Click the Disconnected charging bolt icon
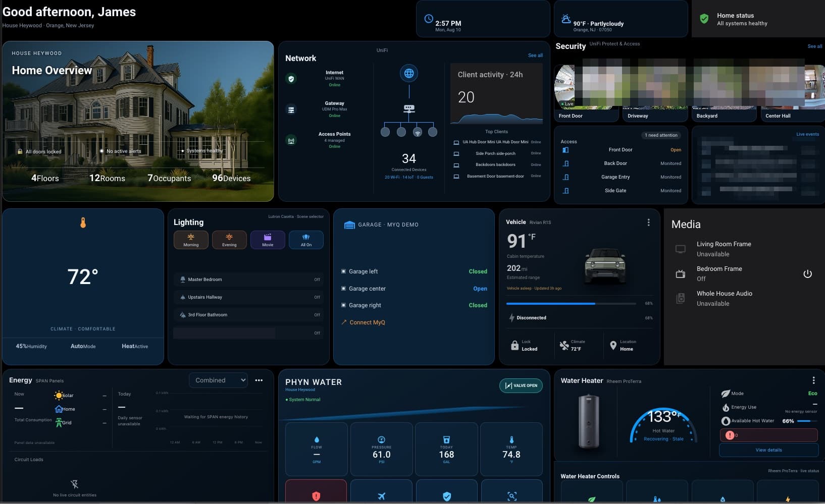 (511, 318)
